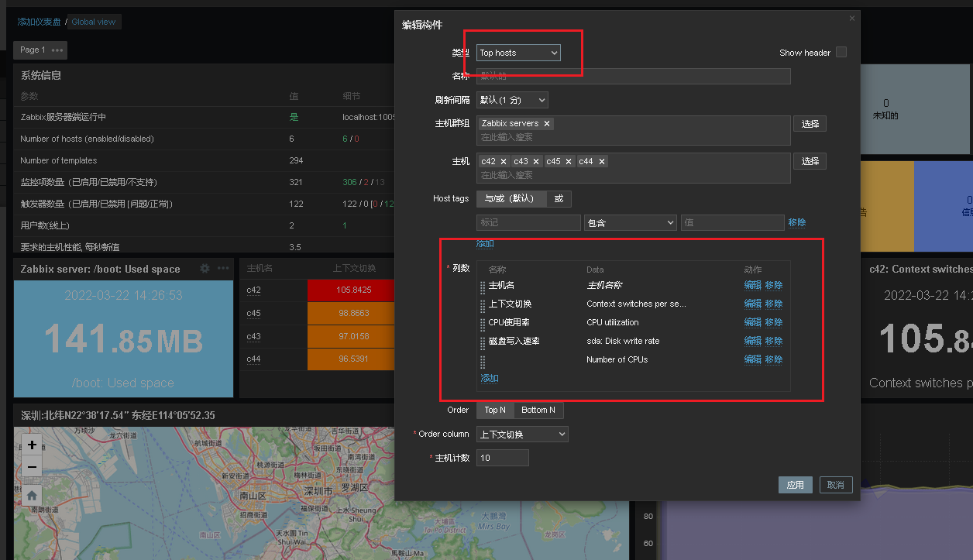Remove Zabbix servers group via its × icon
Viewport: 973px width, 560px height.
[x=547, y=123]
